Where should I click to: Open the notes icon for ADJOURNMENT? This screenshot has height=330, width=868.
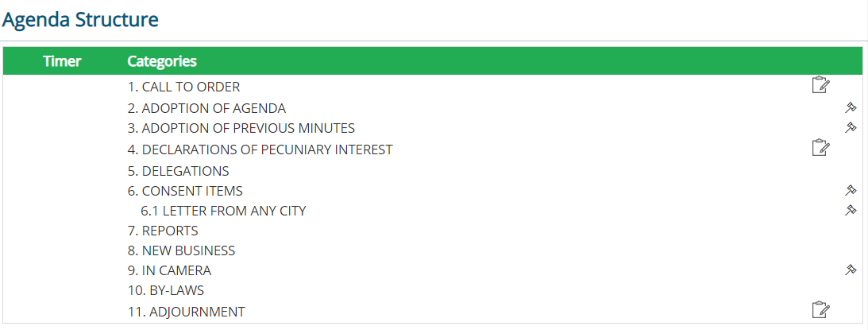[x=820, y=310]
